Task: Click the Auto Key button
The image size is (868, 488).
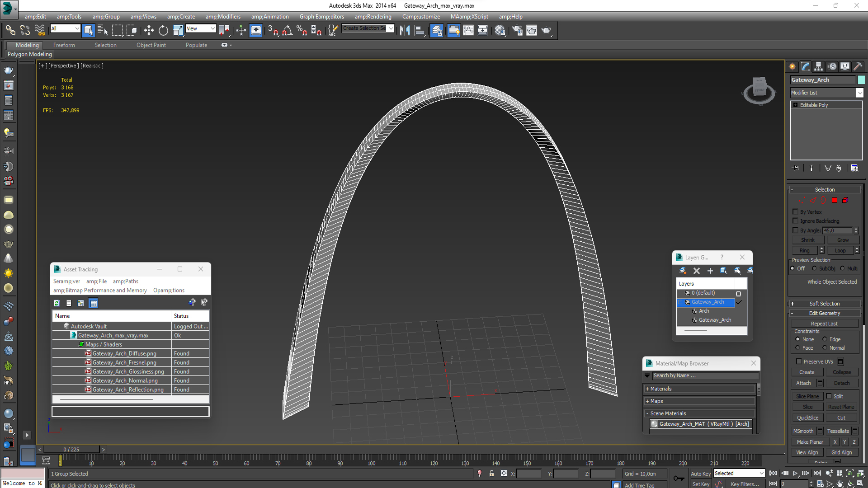Action: (700, 474)
